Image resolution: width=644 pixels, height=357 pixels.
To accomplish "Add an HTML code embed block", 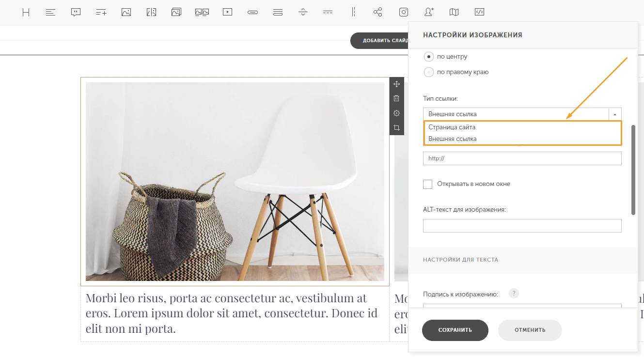I will point(479,13).
